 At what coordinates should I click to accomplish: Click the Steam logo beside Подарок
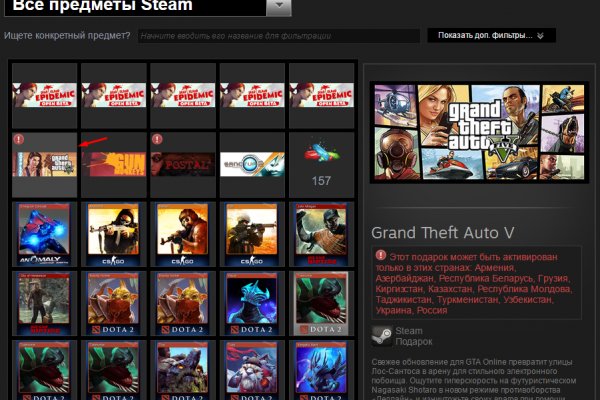(381, 335)
